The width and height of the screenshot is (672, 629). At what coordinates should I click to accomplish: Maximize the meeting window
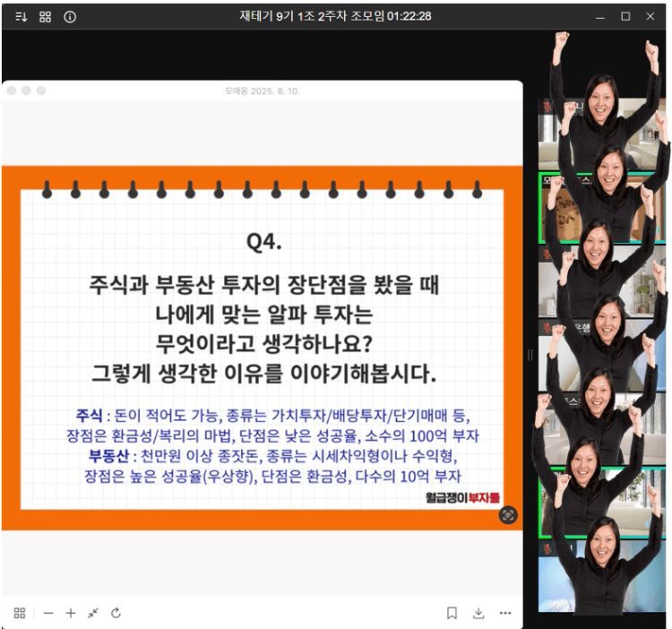pyautogui.click(x=625, y=16)
